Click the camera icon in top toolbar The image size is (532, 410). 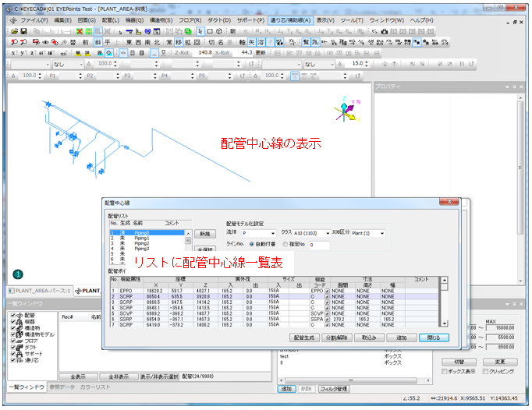[384, 31]
